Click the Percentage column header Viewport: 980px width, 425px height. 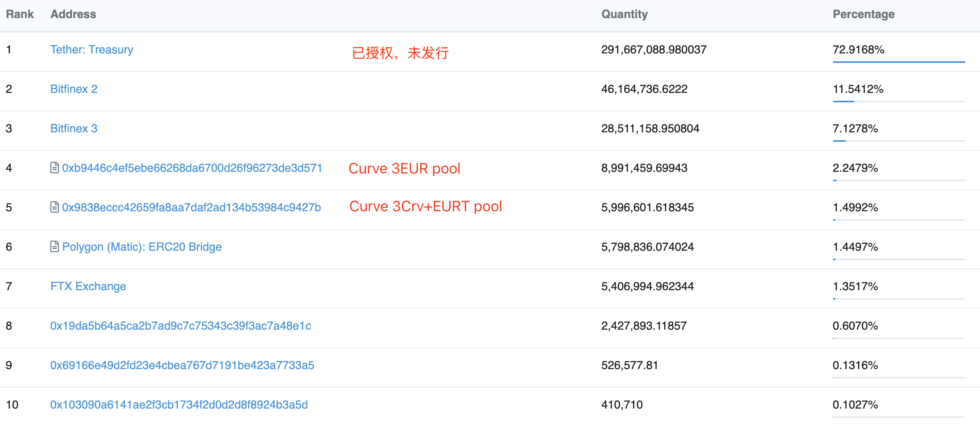point(864,14)
